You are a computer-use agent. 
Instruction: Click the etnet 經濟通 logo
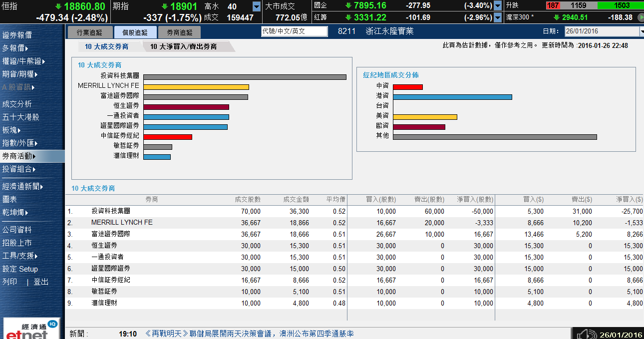pyautogui.click(x=31, y=329)
